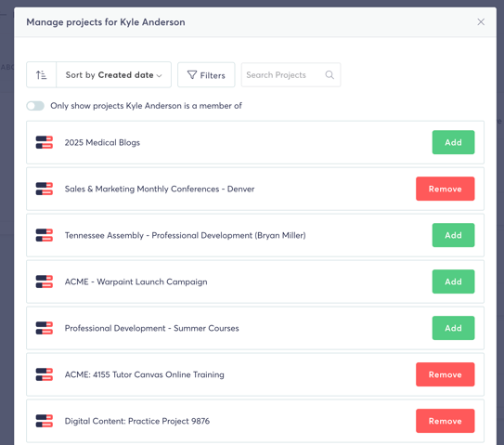Open the Filters panel
This screenshot has height=445, width=504.
(x=206, y=75)
